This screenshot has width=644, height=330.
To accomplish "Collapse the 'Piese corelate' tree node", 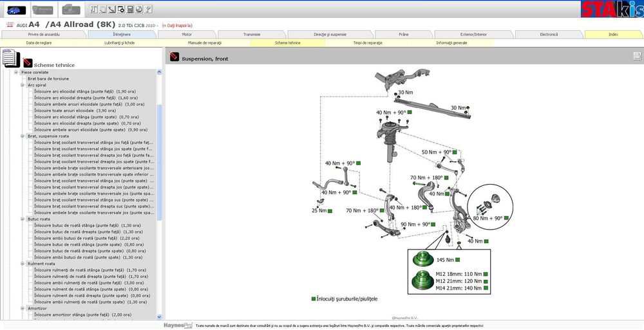I will click(x=16, y=72).
